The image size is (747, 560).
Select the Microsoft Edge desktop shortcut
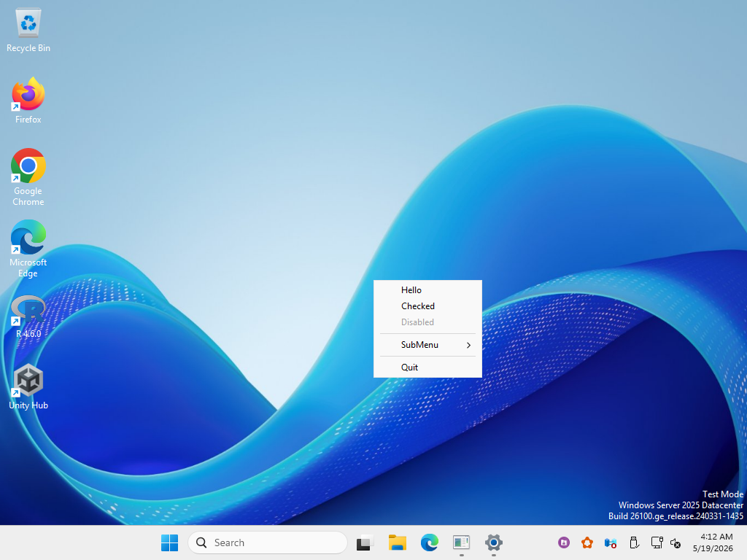(x=28, y=249)
